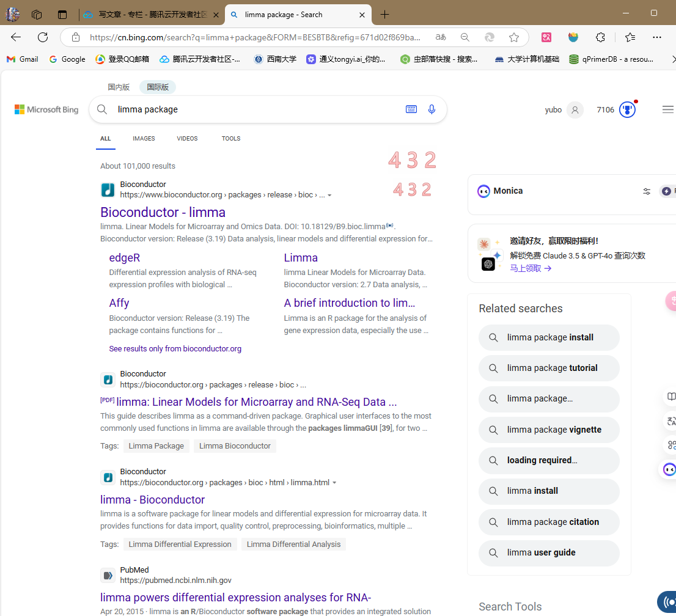The image size is (676, 616).
Task: Expand dropdown arrow after limma.html URL
Action: (x=334, y=483)
